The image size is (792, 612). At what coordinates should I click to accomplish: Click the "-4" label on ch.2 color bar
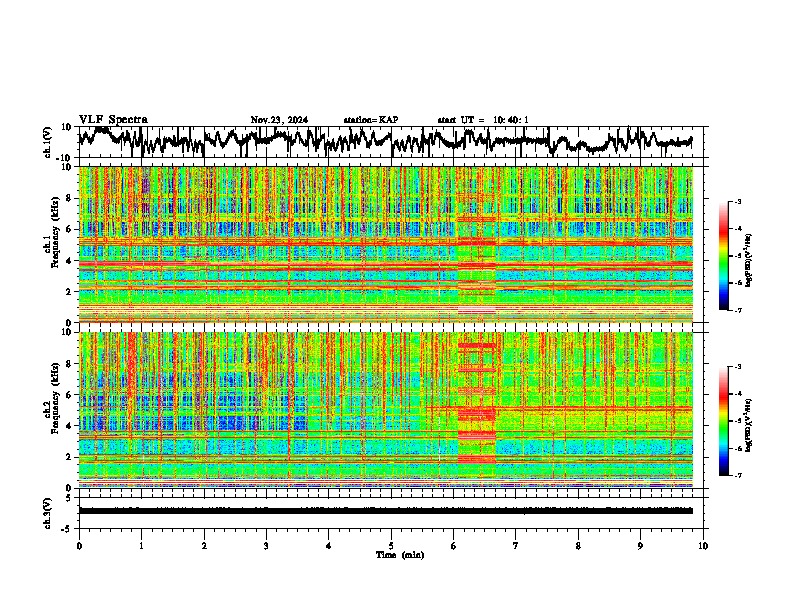tap(738, 394)
